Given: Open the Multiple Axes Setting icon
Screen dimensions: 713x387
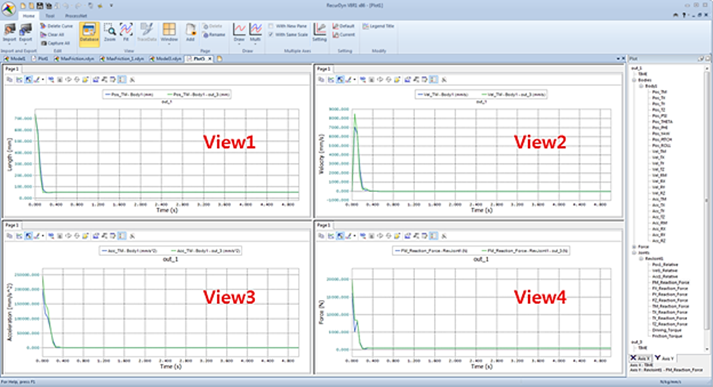Looking at the screenshot, I should pos(319,33).
